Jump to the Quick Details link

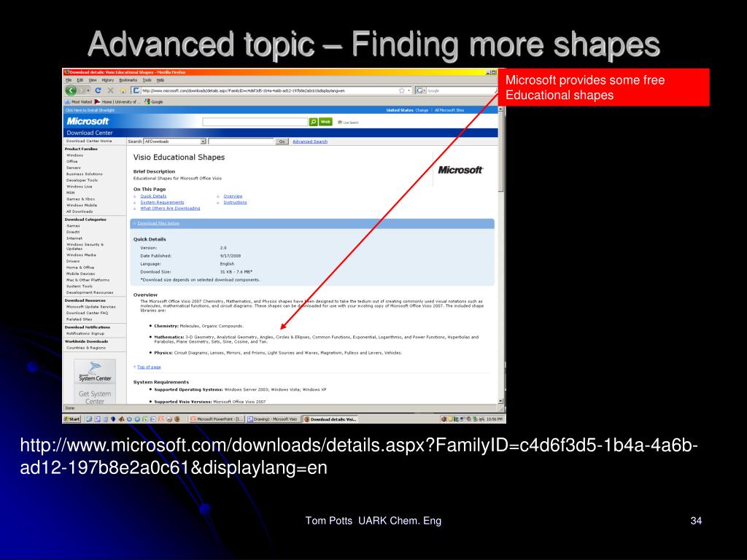[153, 196]
